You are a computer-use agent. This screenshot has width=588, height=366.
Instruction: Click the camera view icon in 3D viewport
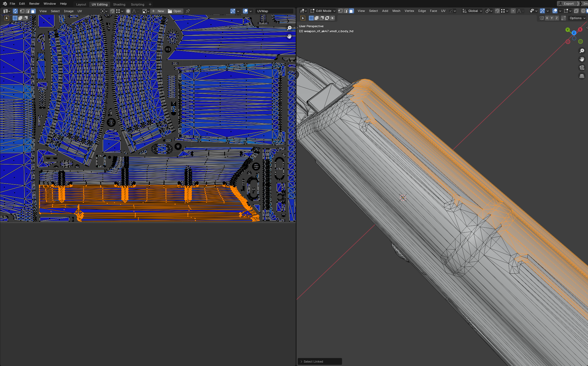click(x=582, y=68)
